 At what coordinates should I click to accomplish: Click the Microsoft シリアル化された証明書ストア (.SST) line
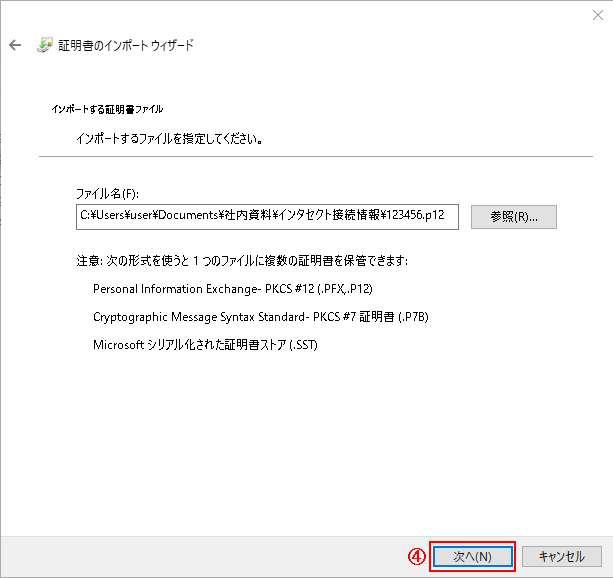(205, 345)
